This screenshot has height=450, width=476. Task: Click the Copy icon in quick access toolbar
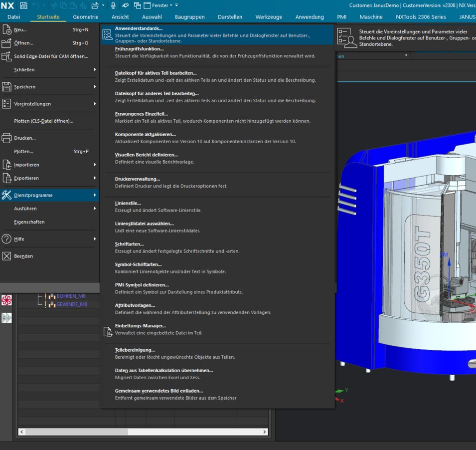[64, 5]
